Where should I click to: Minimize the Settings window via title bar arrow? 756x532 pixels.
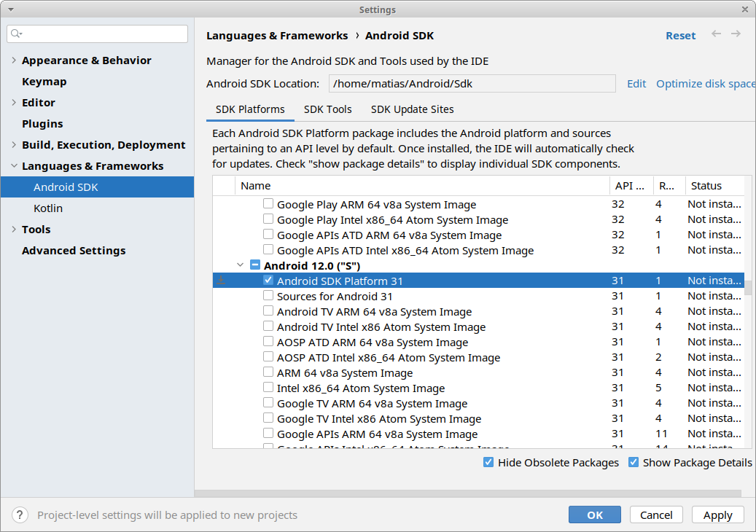pos(11,9)
